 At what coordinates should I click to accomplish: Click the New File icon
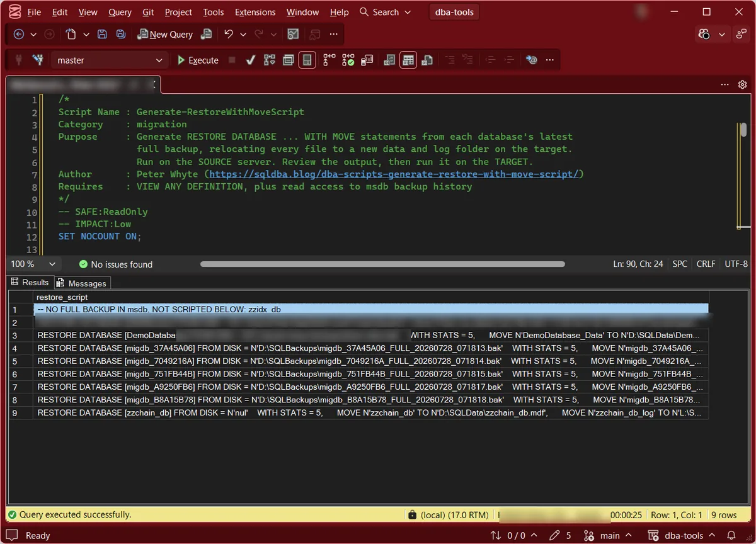71,35
